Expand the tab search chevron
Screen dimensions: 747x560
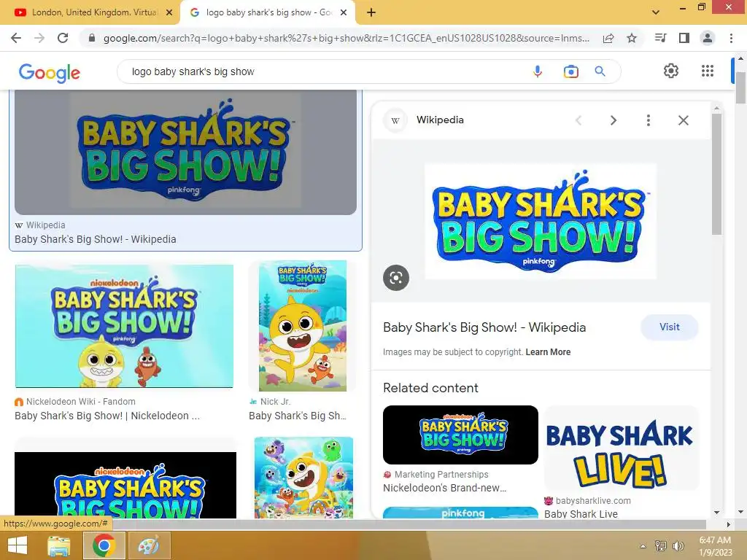pos(656,12)
